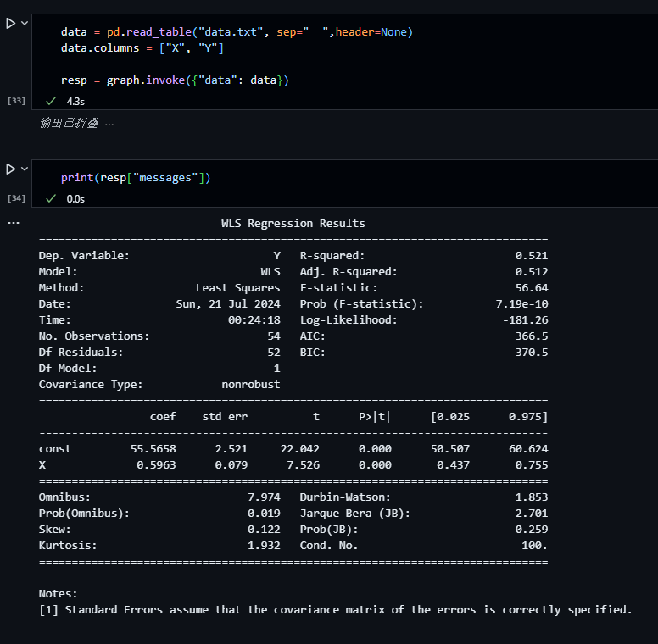
Task: Click the Kurtosis value 1.932
Action: (264, 546)
